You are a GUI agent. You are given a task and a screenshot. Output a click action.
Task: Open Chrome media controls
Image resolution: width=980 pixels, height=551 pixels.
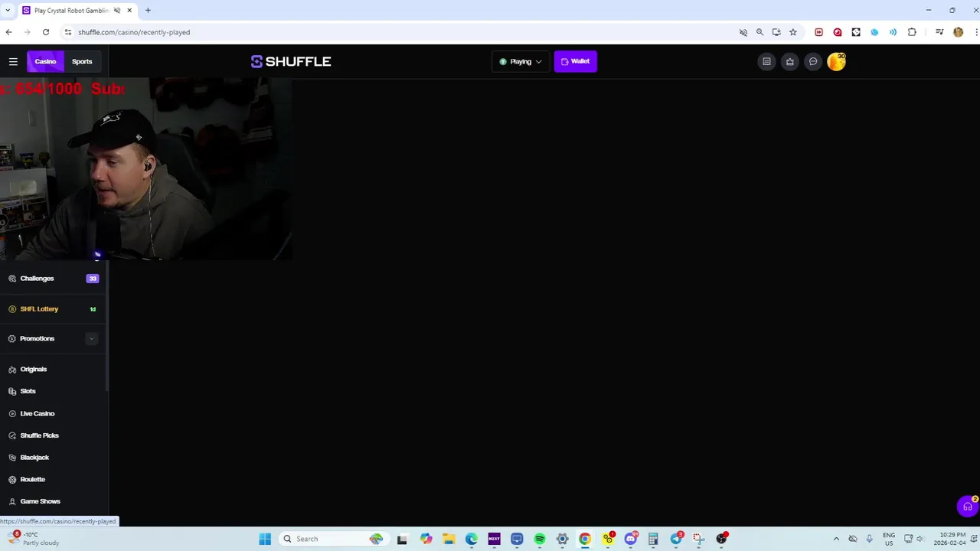tap(939, 32)
